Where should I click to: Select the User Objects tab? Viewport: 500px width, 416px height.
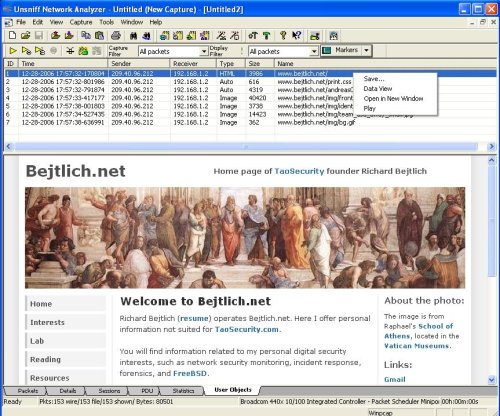click(x=233, y=390)
